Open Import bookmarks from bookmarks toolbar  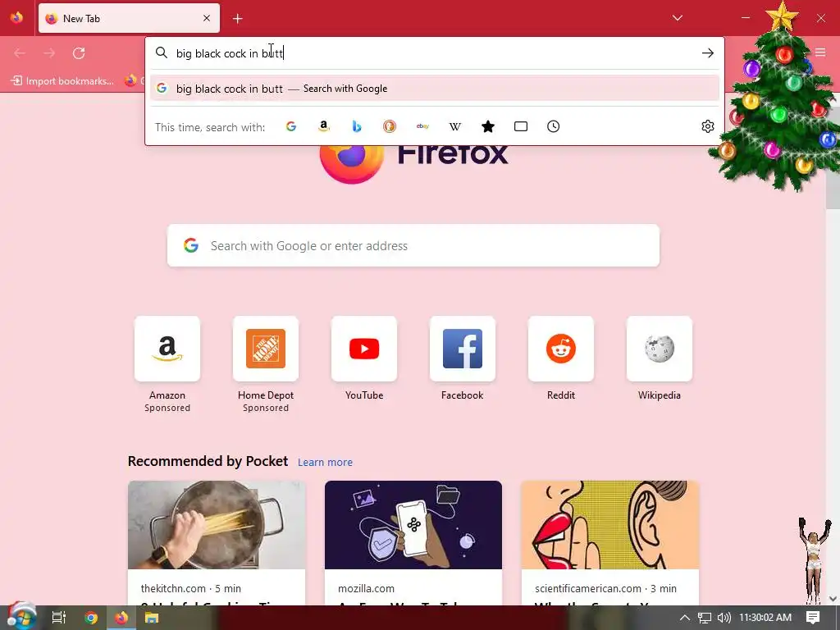tap(62, 81)
